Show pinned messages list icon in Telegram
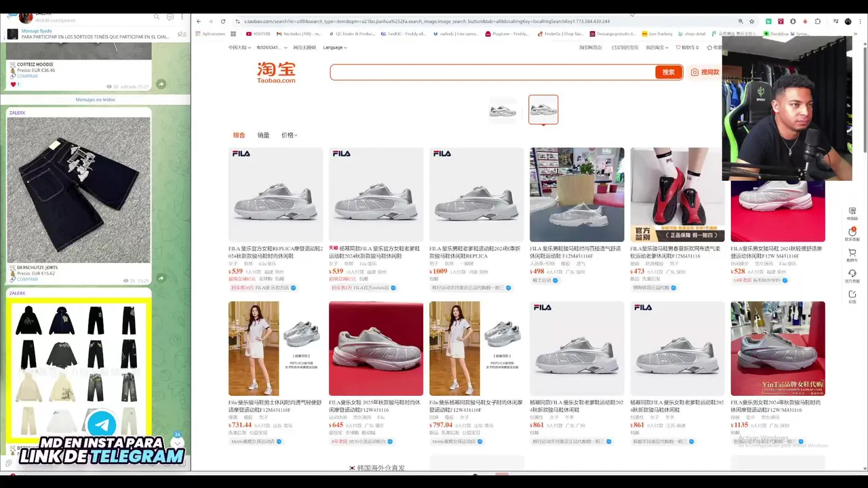Screen dimensions: 868x488 point(181,34)
